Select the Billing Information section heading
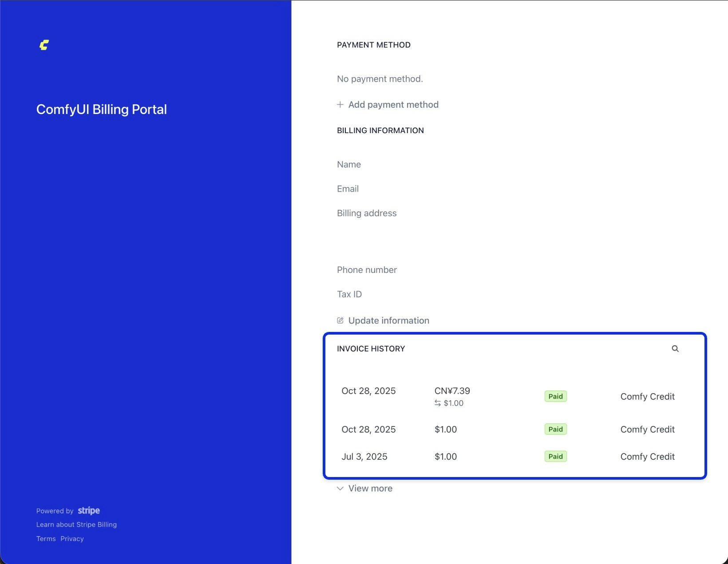 (380, 130)
